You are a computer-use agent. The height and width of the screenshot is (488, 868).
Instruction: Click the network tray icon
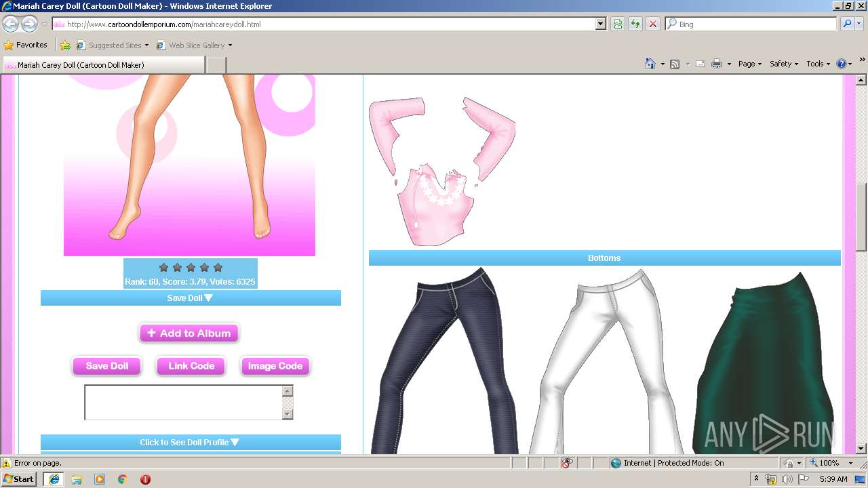pos(771,479)
